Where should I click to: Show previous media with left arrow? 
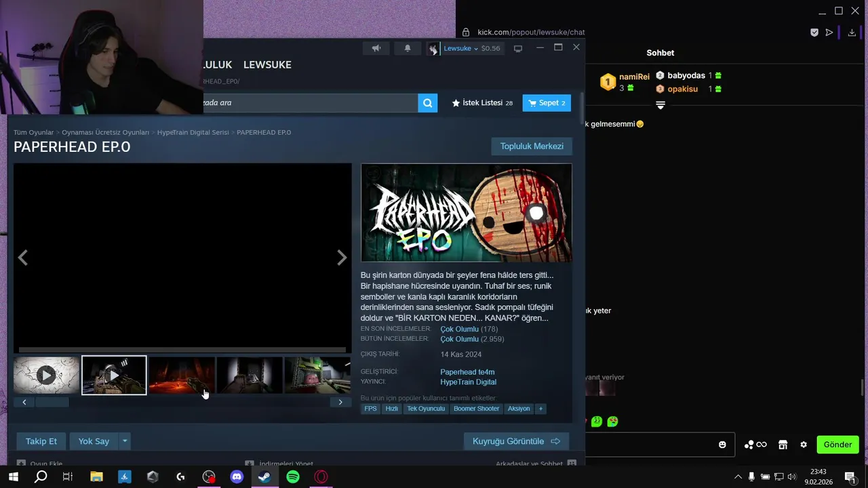tap(23, 258)
